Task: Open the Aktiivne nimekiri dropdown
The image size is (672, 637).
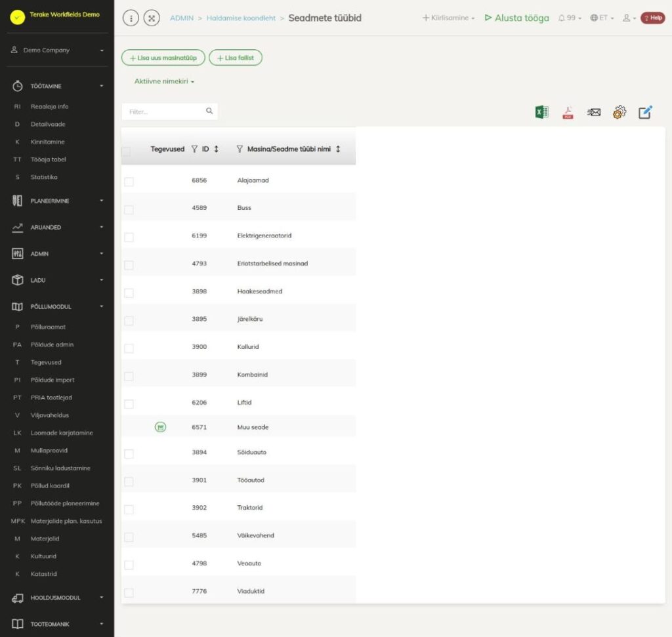Action: [x=164, y=81]
